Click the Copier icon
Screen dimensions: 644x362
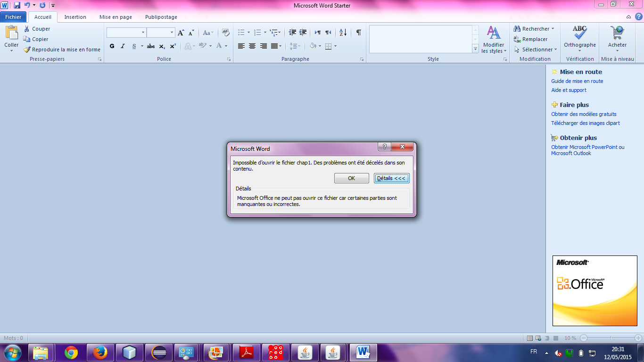[27, 39]
